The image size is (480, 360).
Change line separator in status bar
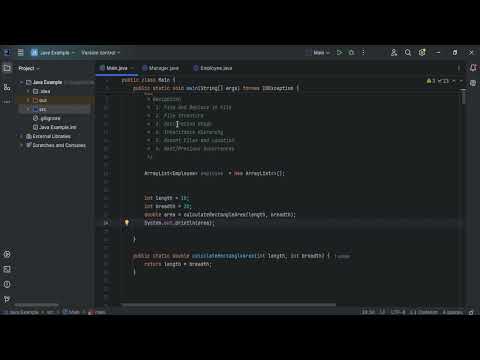[382, 312]
